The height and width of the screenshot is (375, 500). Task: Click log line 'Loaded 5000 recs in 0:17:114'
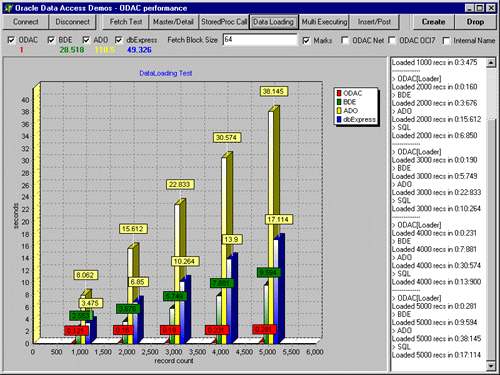click(x=436, y=355)
